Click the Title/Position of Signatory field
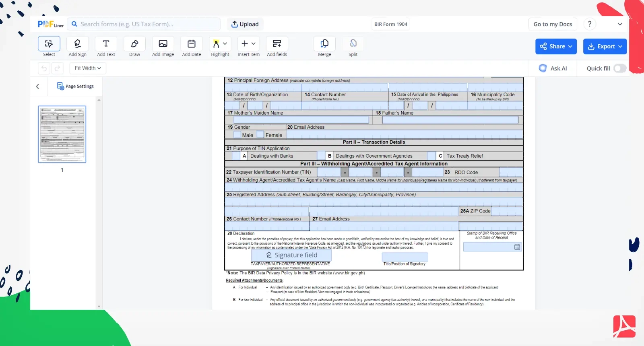644x346 pixels. coord(405,257)
